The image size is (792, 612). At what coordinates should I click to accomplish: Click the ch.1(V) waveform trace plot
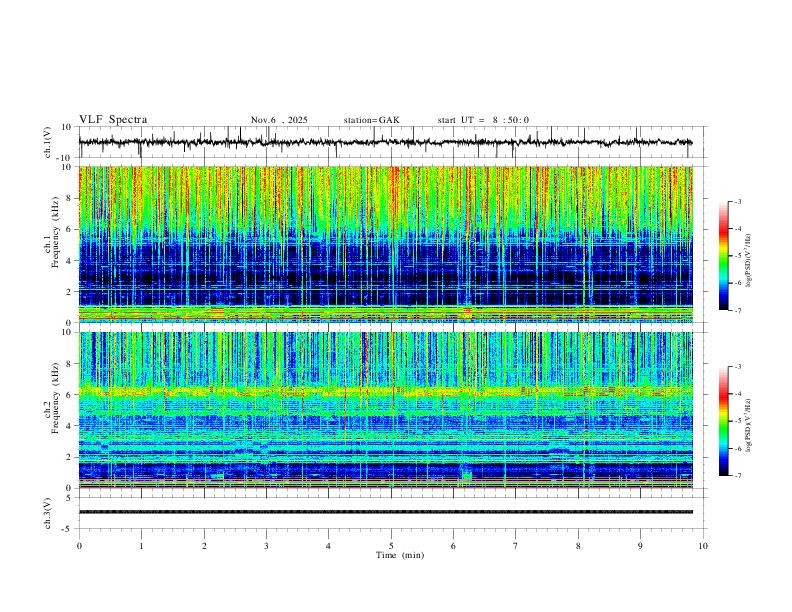[392, 142]
